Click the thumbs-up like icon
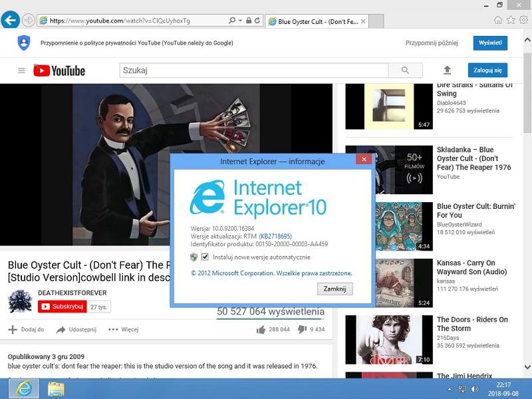 [261, 329]
